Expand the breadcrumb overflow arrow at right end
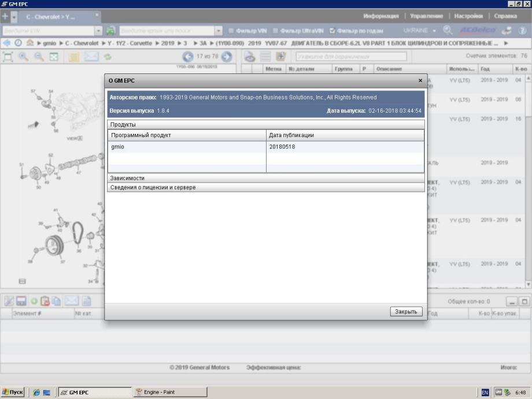 pos(506,43)
